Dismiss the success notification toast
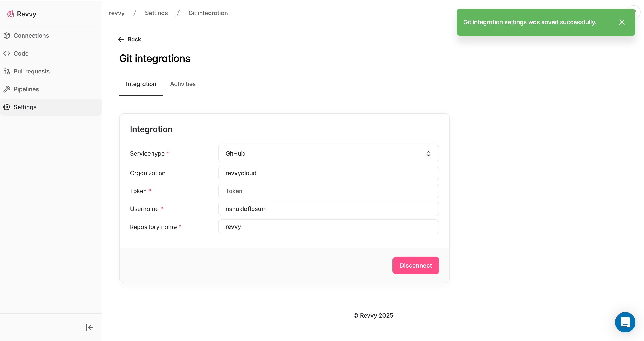Viewport: 644px width, 341px height. tap(622, 22)
